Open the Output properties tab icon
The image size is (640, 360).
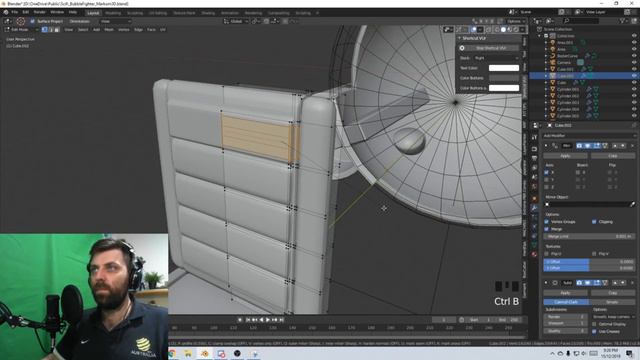(534, 158)
